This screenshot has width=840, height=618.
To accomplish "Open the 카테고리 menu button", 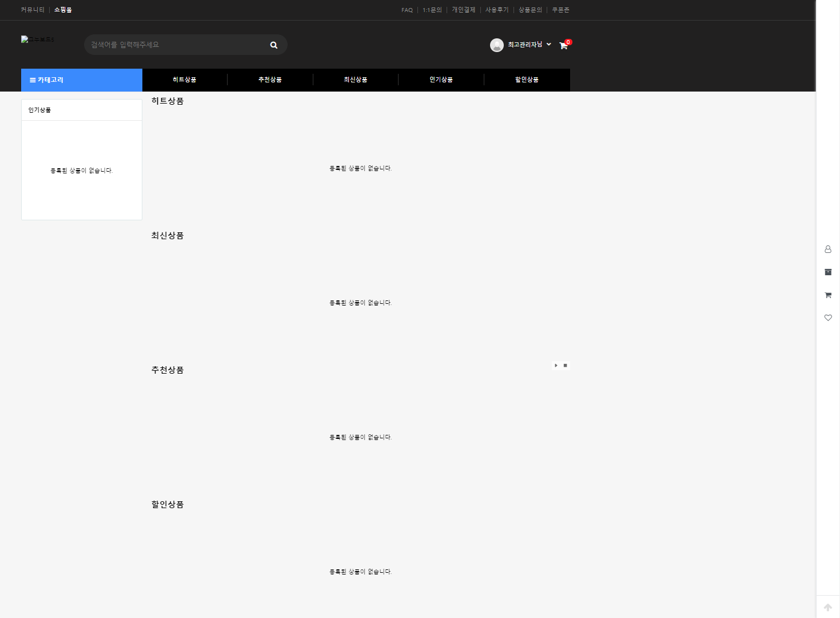I will [x=82, y=80].
